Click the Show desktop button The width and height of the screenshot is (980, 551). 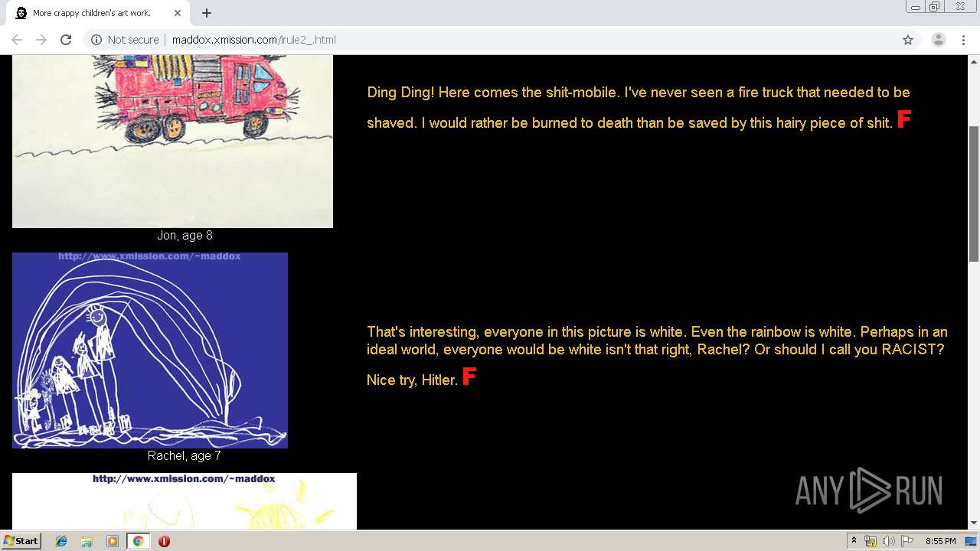pyautogui.click(x=971, y=541)
